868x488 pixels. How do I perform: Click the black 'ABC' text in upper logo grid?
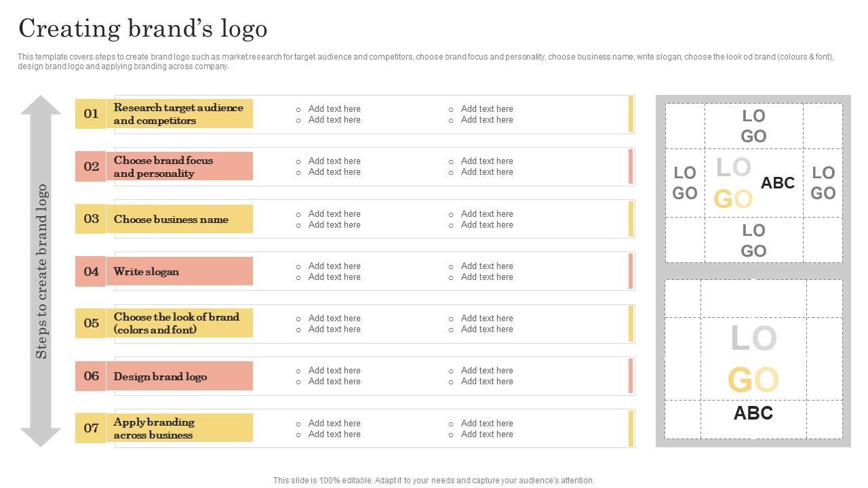tap(777, 183)
